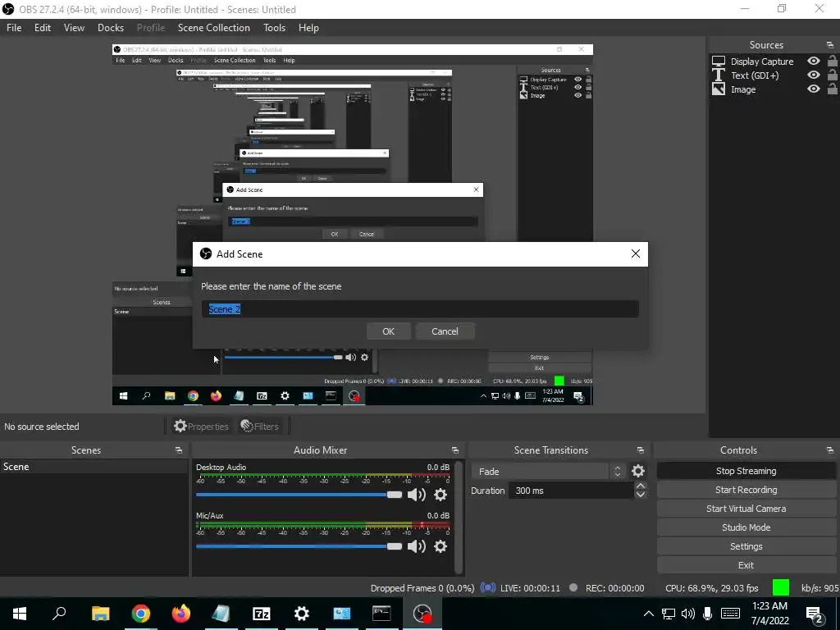Open transition properties gear icon
This screenshot has height=630, width=840.
click(x=637, y=471)
